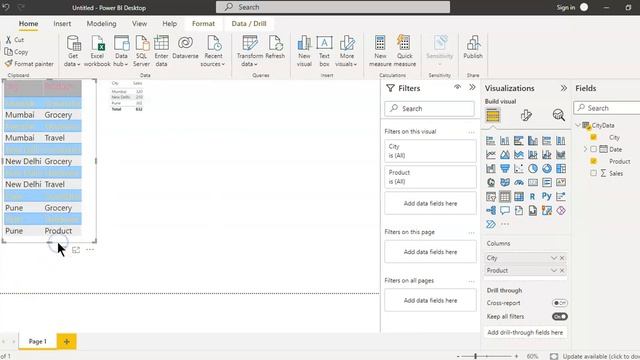The height and width of the screenshot is (360, 640).
Task: Select the Python visual
Action: pos(547,197)
